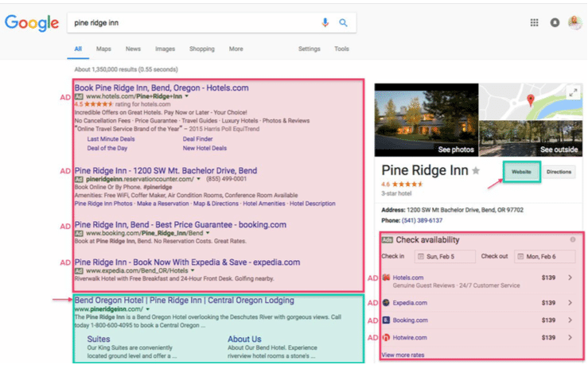Open the Hotel Description sitelink
This screenshot has width=588, height=388.
coord(313,204)
